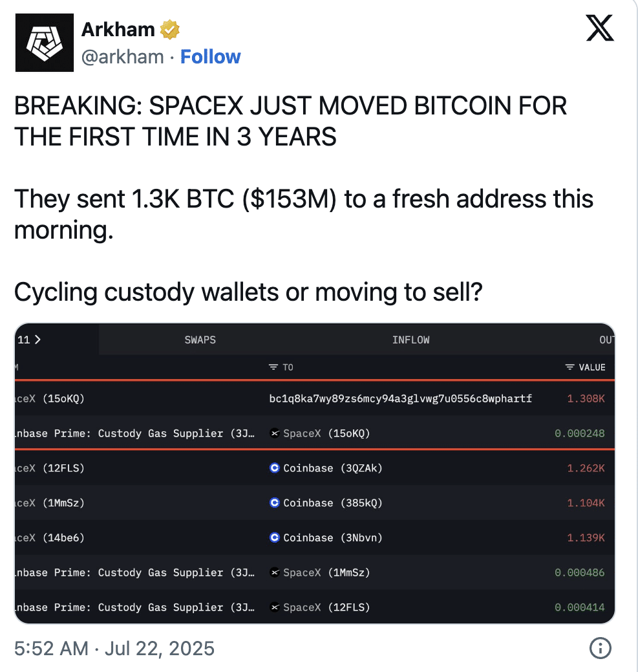Click the SpaceX logo next to 15oKQ recipient
Viewport: 638px width, 672px height.
[275, 433]
